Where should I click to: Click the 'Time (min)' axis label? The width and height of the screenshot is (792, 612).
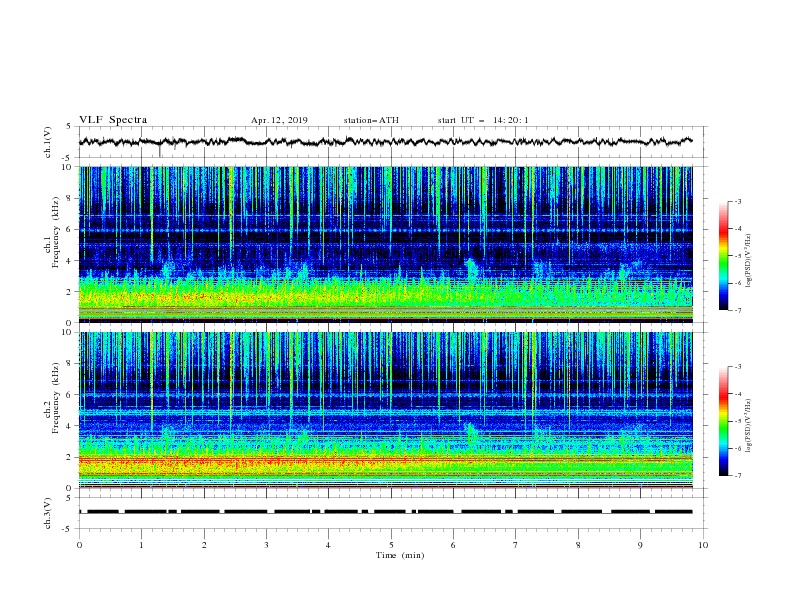click(x=400, y=555)
